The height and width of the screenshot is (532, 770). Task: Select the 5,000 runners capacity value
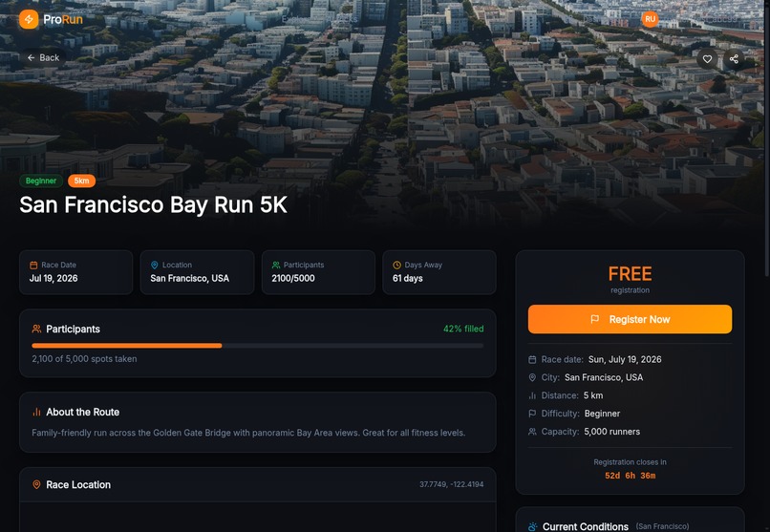point(611,432)
